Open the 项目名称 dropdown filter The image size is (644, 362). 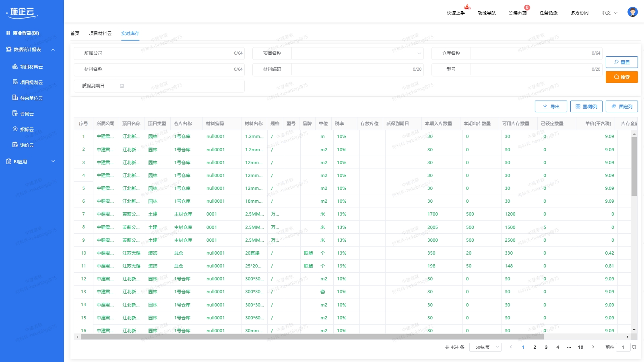coord(357,53)
